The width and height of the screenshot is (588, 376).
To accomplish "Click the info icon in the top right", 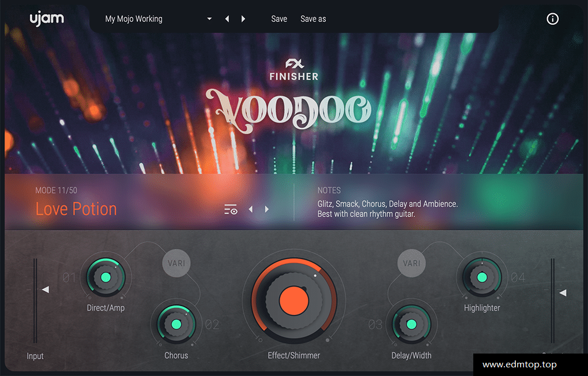I will 552,18.
